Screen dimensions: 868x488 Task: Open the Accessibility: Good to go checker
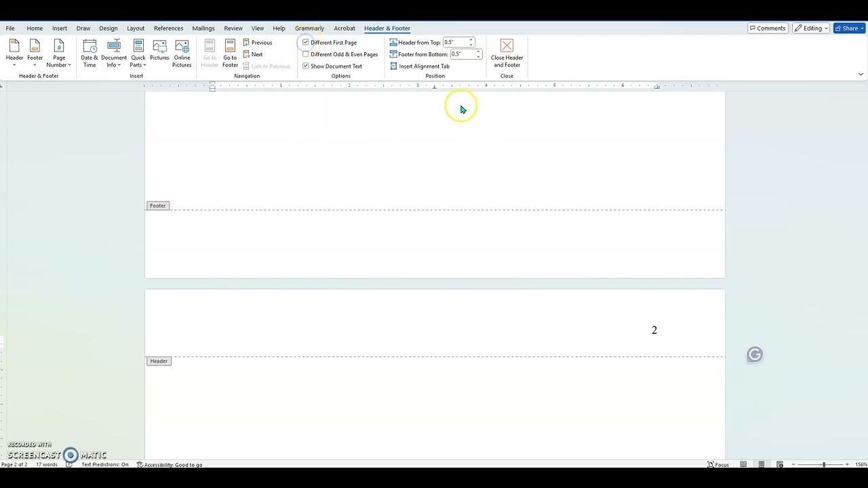(x=170, y=464)
